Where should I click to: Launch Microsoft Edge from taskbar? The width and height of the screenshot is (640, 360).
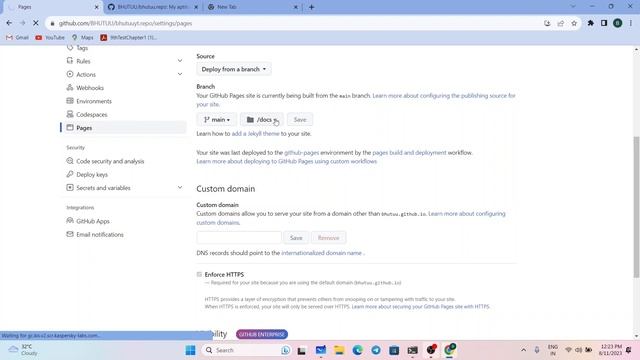(x=358, y=350)
